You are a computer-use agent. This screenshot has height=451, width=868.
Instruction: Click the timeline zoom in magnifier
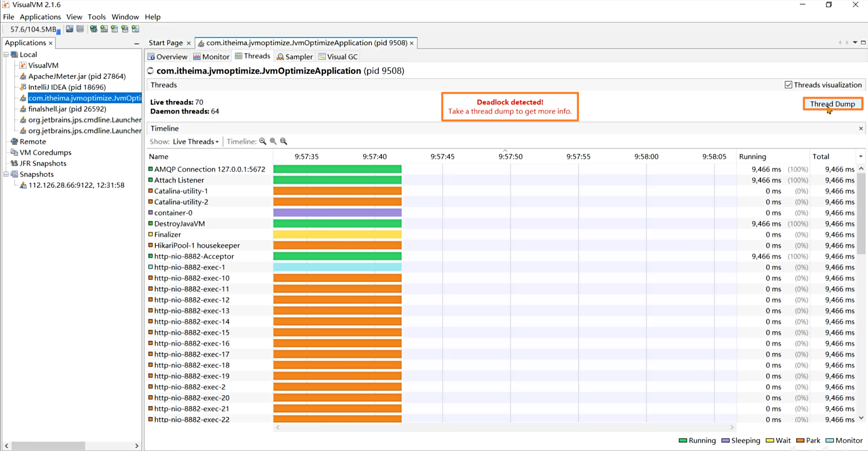pos(263,141)
